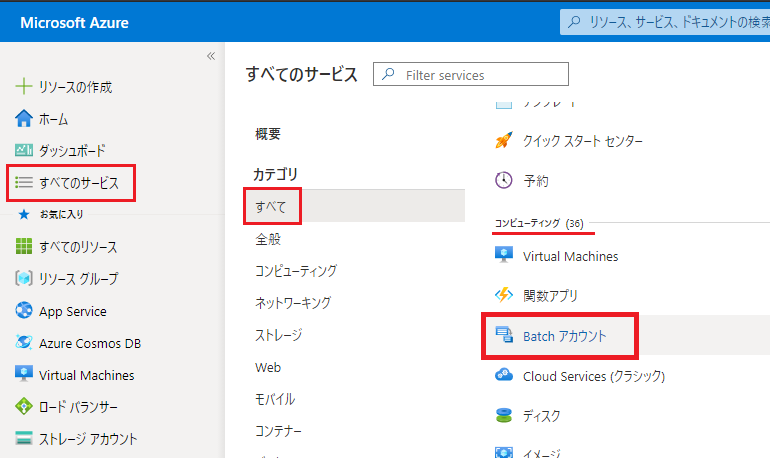The image size is (770, 458).
Task: Click the Microsoft Azure portal title
Action: pos(74,23)
